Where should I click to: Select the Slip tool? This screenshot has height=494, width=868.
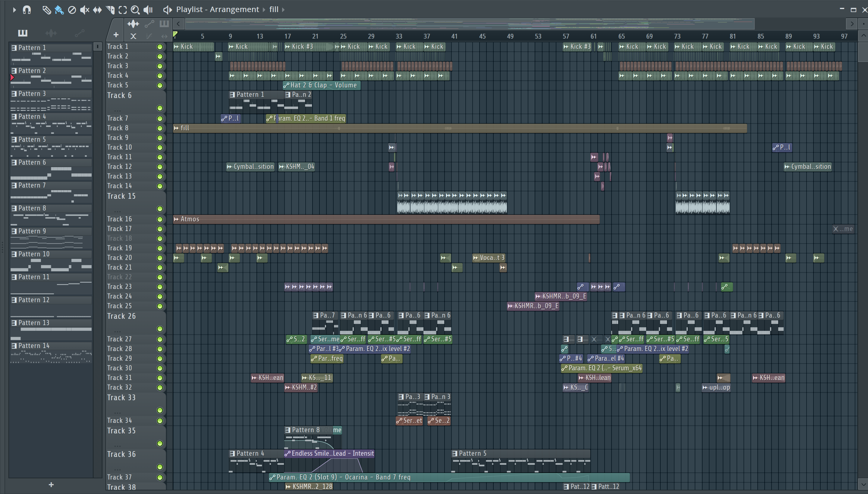(97, 10)
